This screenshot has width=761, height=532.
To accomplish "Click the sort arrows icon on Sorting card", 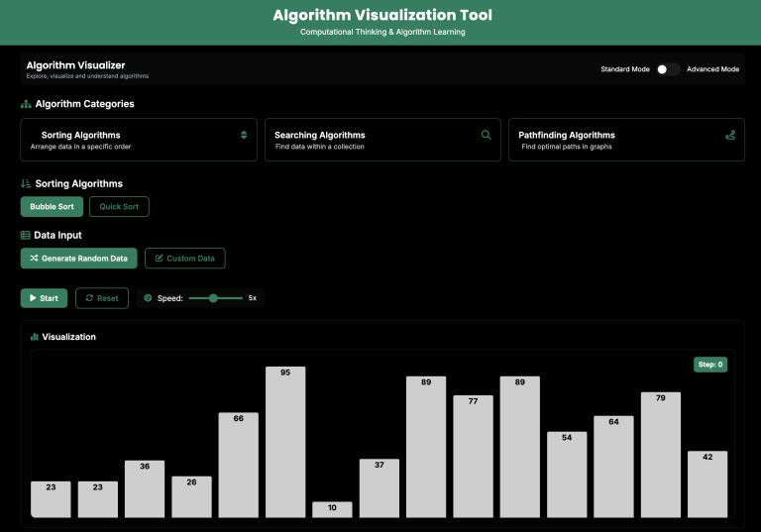I will click(x=244, y=135).
